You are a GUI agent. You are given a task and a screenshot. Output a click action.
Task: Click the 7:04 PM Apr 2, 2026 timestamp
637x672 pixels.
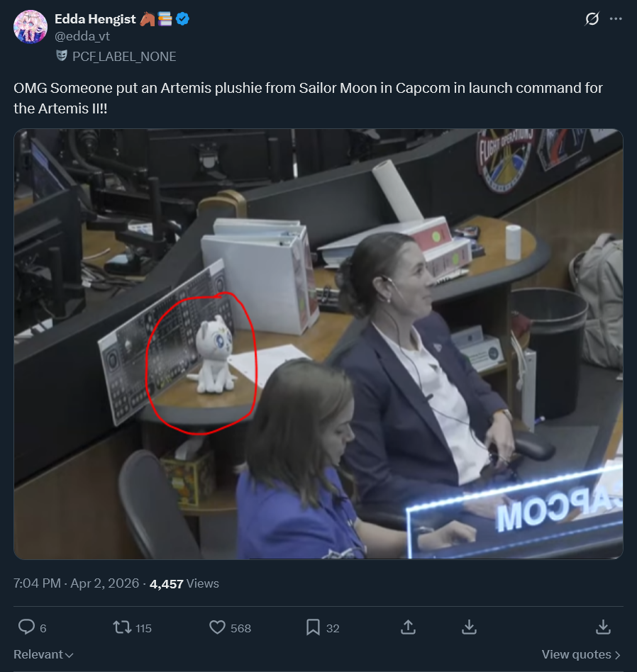pos(77,583)
